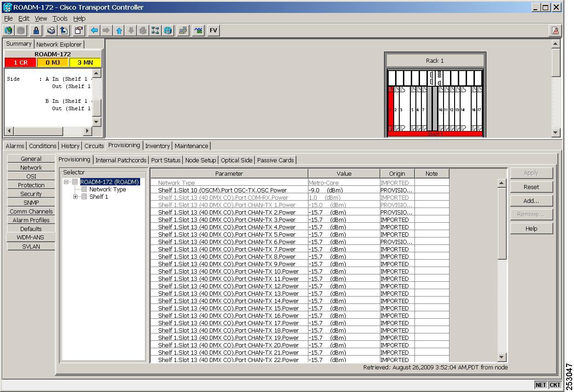Click the grid icon beside Shelf 1

(x=84, y=197)
